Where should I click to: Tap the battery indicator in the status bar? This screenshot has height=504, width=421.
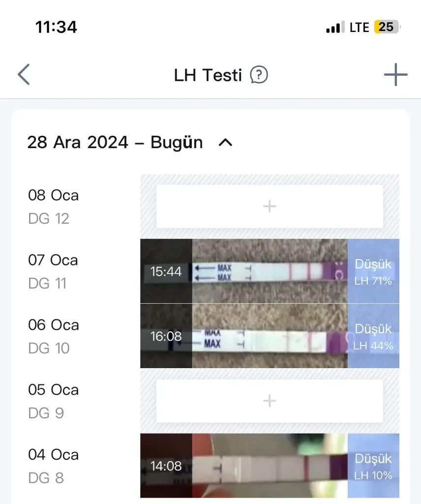[388, 27]
